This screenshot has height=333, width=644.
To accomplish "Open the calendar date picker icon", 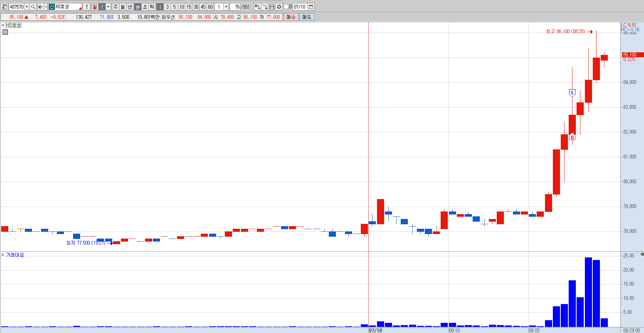I will point(311,7).
